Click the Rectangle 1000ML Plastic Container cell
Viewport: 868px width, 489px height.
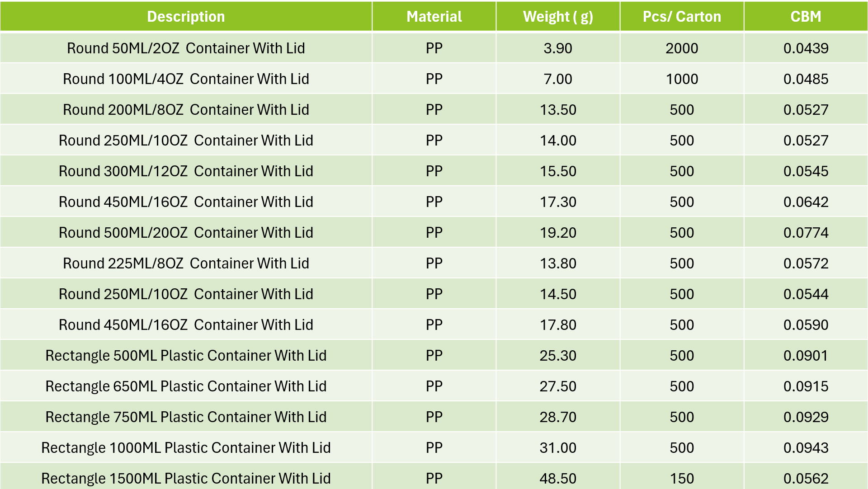pos(186,447)
